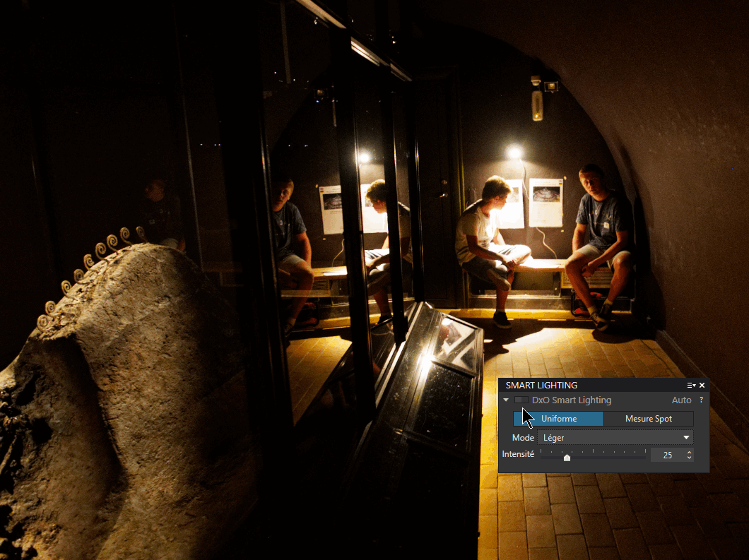Toggle the DxO Smart Lighting switch on
Viewport: 749px width, 560px height.
[x=521, y=400]
